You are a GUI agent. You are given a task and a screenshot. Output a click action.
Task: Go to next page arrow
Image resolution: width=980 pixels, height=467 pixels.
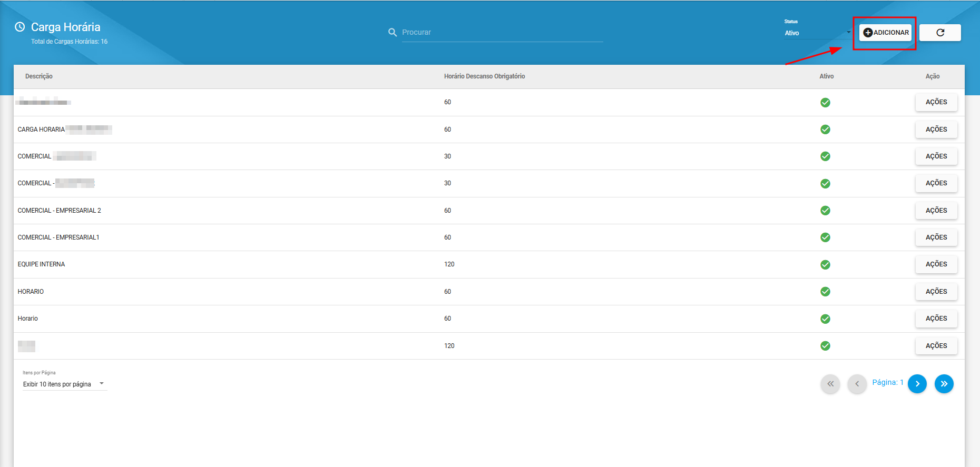(917, 384)
